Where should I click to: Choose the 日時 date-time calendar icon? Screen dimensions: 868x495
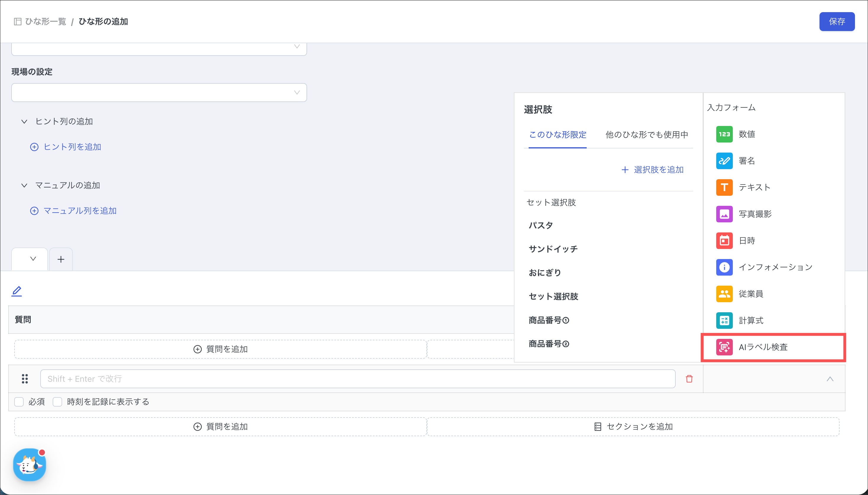pos(724,241)
